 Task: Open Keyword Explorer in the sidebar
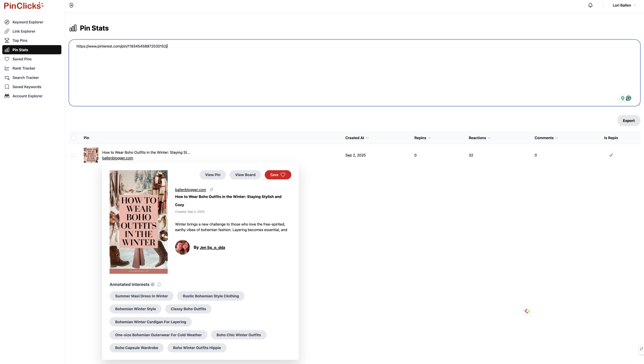point(28,22)
